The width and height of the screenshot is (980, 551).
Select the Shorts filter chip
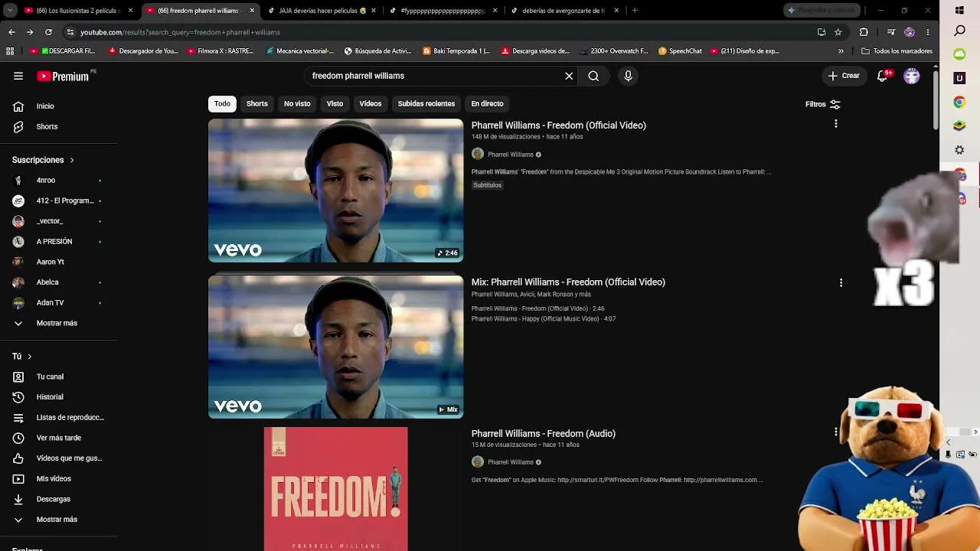pos(257,104)
